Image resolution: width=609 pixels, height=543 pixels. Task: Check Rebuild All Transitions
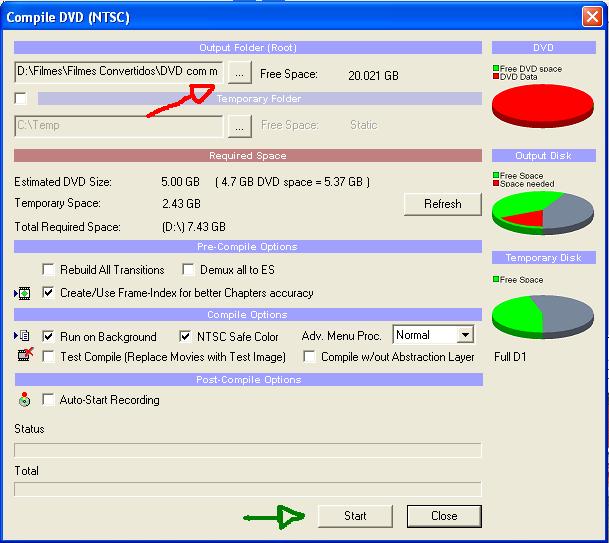[48, 270]
